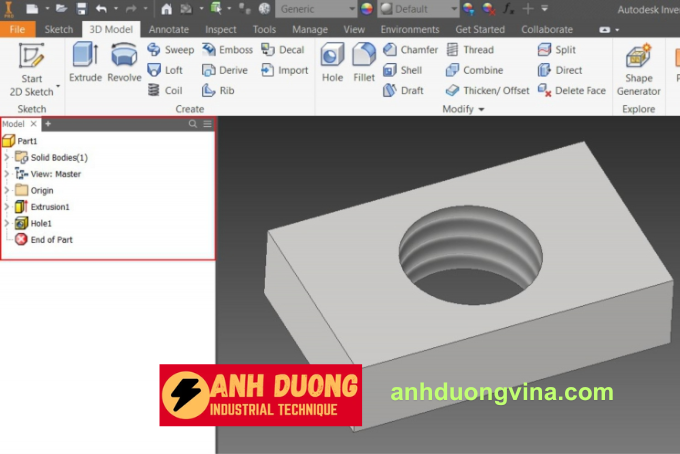This screenshot has width=680, height=454.
Task: Select the Revolve tool
Action: [x=124, y=63]
